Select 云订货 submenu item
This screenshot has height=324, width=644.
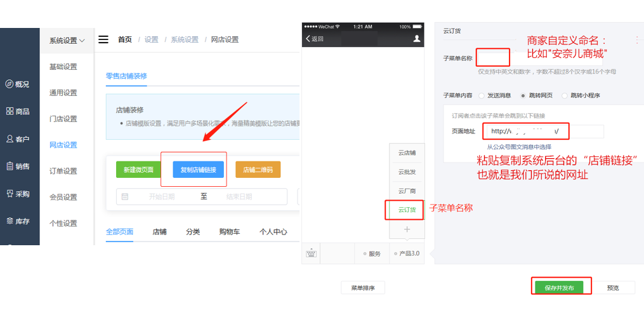point(407,210)
